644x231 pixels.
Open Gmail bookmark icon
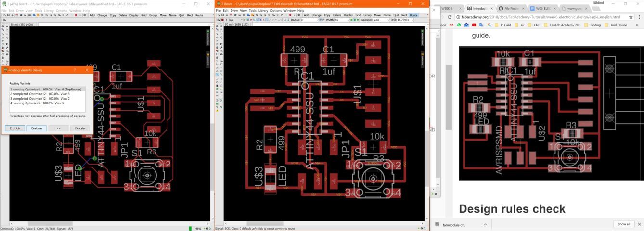coord(451,25)
